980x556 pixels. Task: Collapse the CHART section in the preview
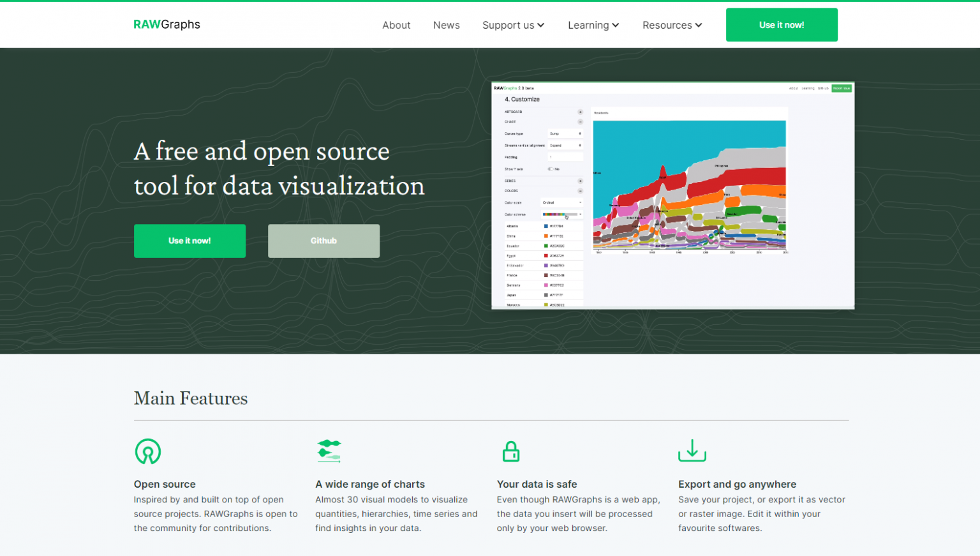(x=580, y=122)
